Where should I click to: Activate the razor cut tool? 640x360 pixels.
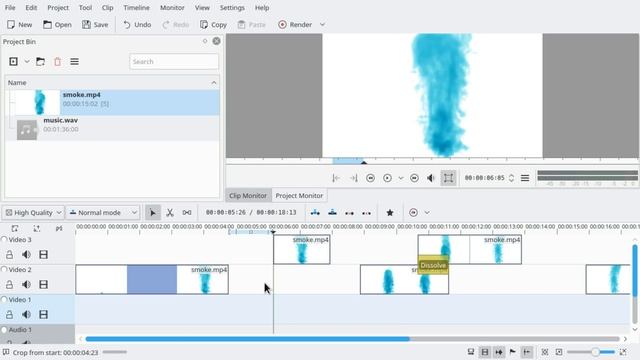pos(170,213)
